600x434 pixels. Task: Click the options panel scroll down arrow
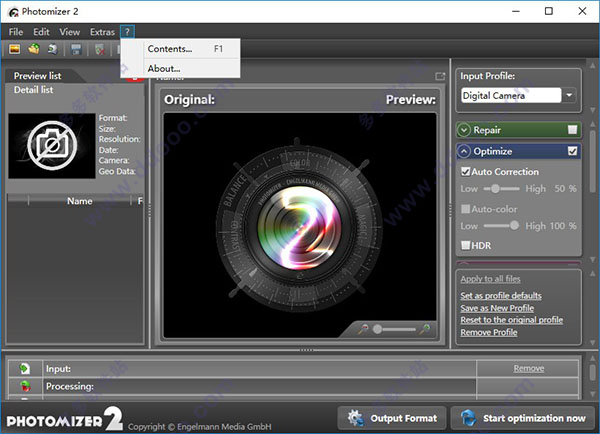coord(592,259)
